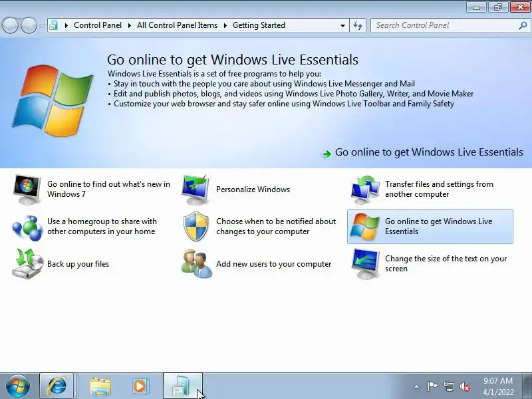Click the text size monitor icon
Screen dimensions: 532x399
365,263
